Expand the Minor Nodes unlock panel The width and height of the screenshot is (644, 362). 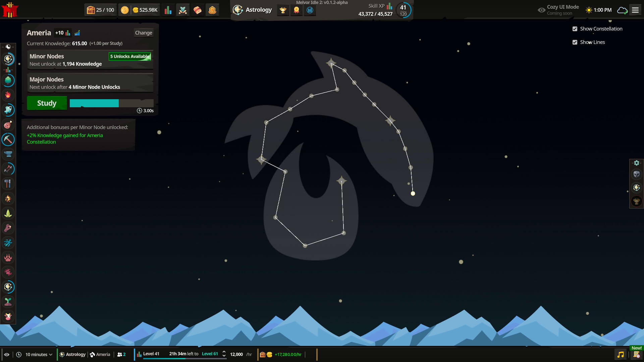pyautogui.click(x=90, y=60)
